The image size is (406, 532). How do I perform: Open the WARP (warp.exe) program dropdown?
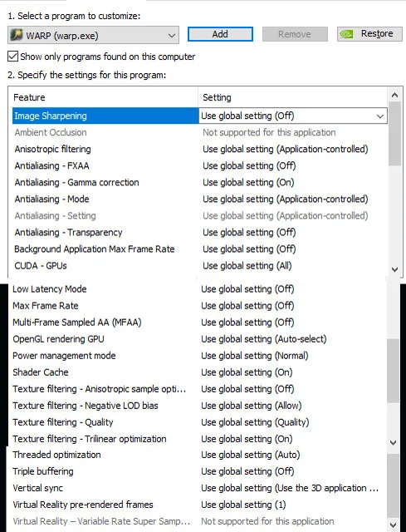point(93,35)
